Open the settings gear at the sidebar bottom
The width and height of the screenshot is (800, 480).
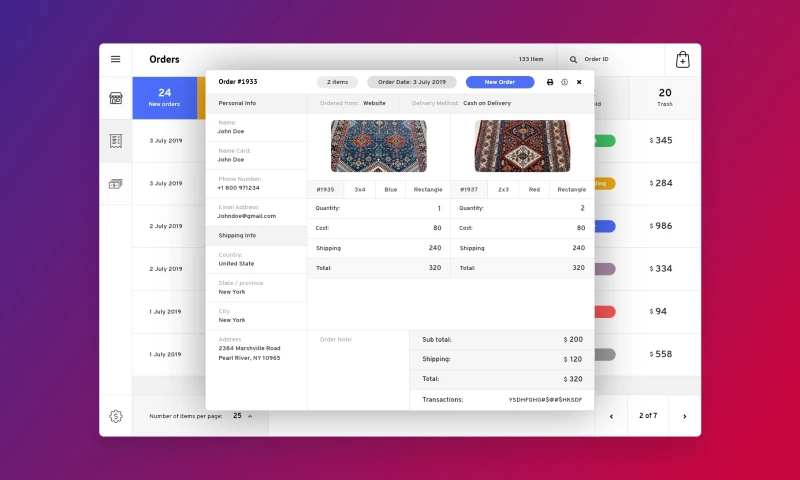(116, 416)
